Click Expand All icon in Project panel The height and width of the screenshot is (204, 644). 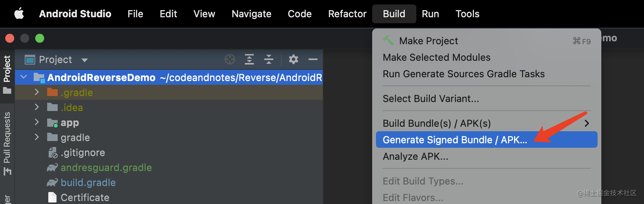click(x=249, y=59)
